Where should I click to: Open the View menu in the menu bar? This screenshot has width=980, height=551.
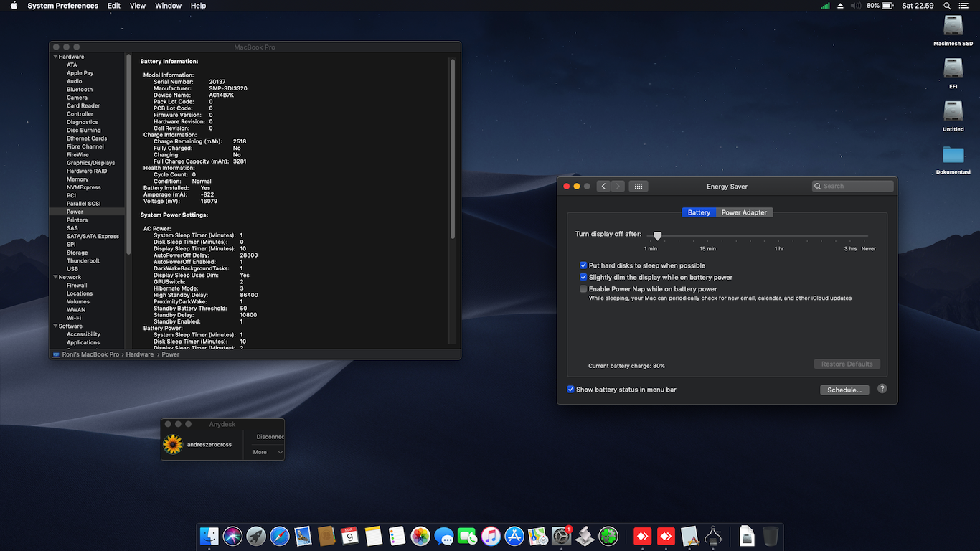138,6
